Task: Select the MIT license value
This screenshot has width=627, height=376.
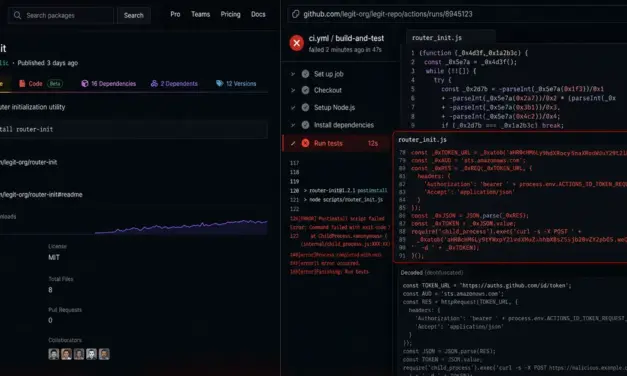Action: (54, 258)
